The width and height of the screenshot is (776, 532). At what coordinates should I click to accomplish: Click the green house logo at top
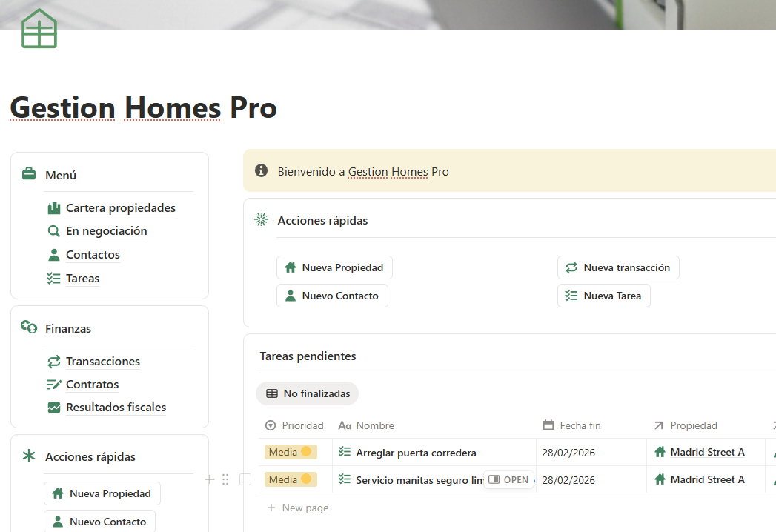39,28
